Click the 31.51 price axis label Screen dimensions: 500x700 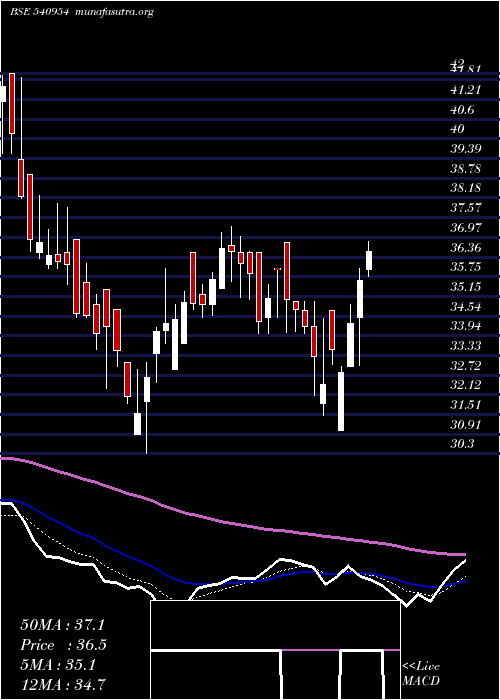click(466, 405)
